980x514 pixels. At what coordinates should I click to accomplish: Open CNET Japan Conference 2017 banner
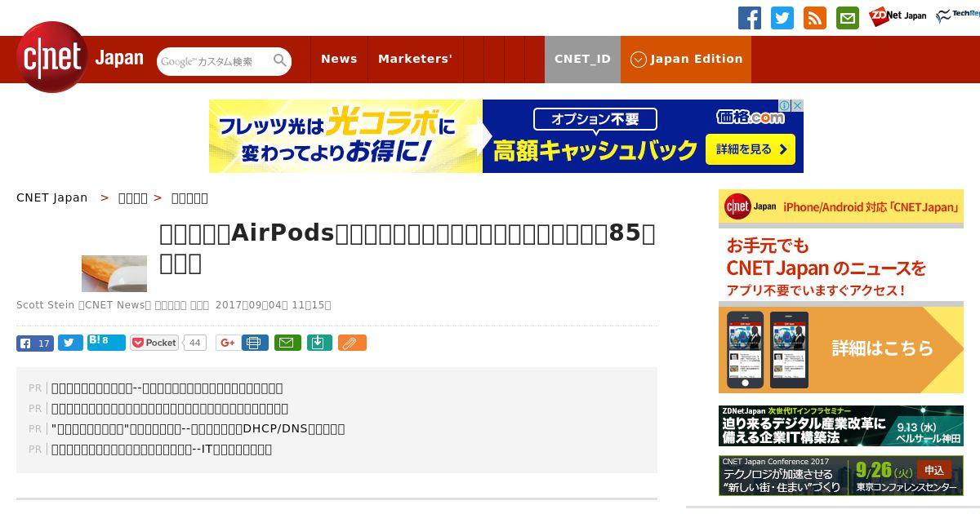[841, 475]
